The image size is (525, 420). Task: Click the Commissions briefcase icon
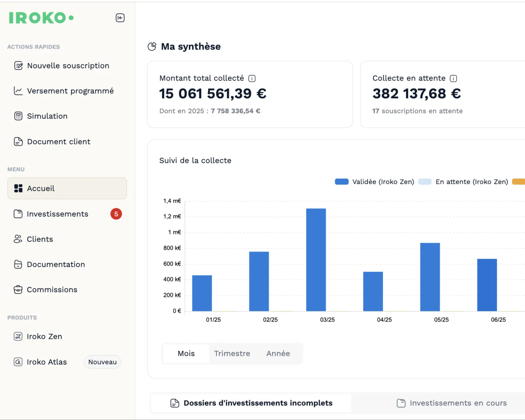[18, 290]
